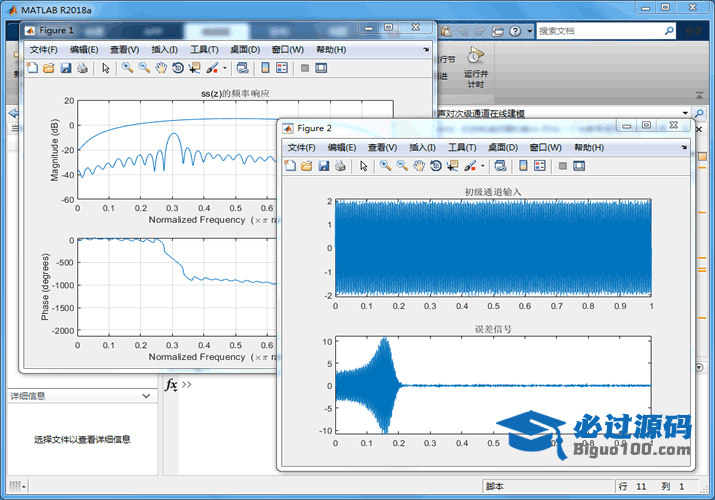
Task: Select the Edit Plot arrow in Figure 2
Action: (363, 166)
